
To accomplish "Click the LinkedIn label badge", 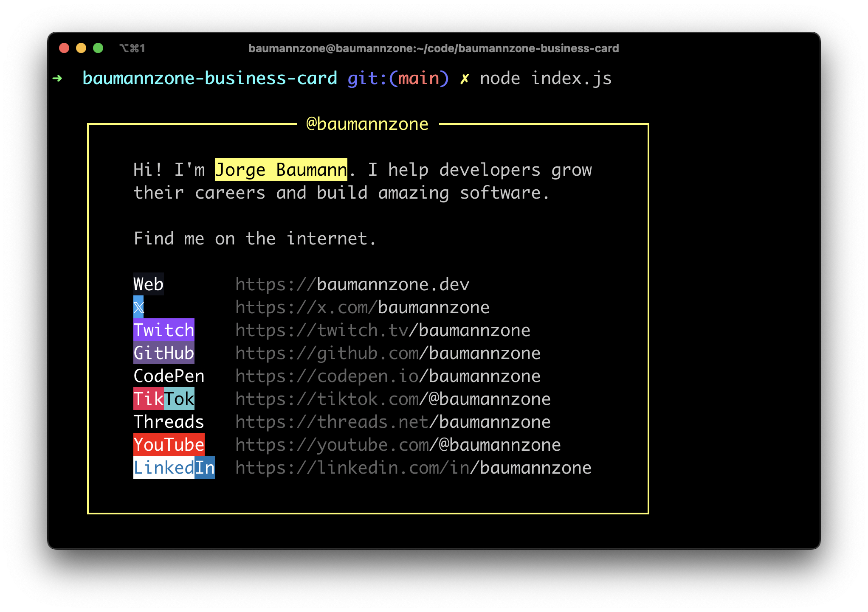I will (174, 468).
